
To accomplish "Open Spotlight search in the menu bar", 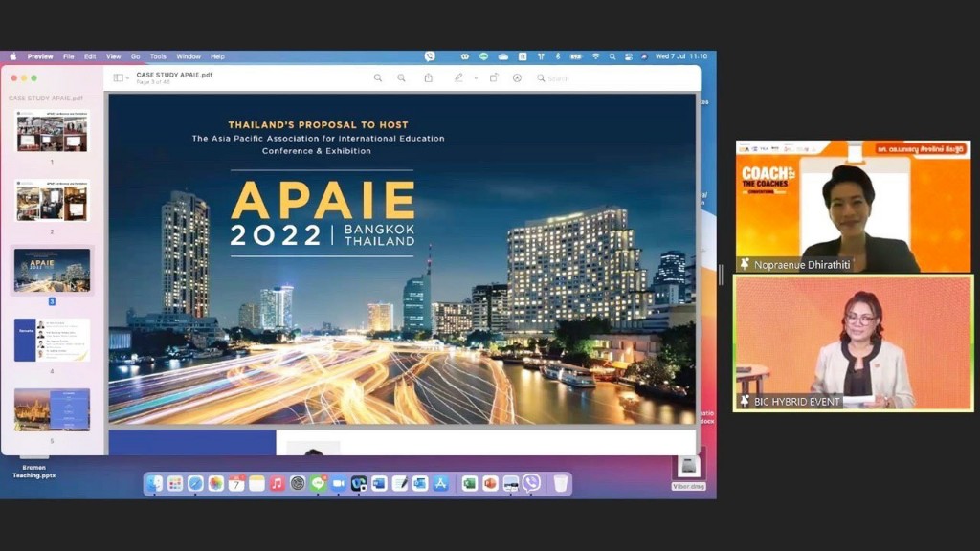I will pos(612,56).
